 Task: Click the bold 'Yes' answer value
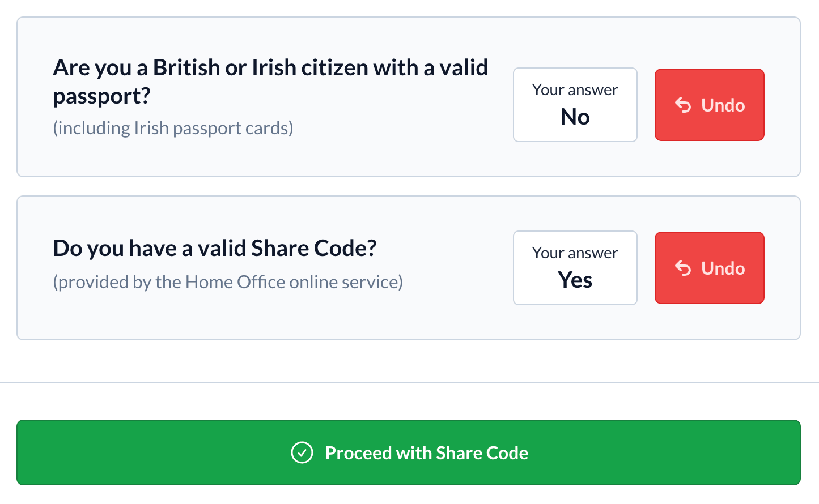click(x=575, y=280)
